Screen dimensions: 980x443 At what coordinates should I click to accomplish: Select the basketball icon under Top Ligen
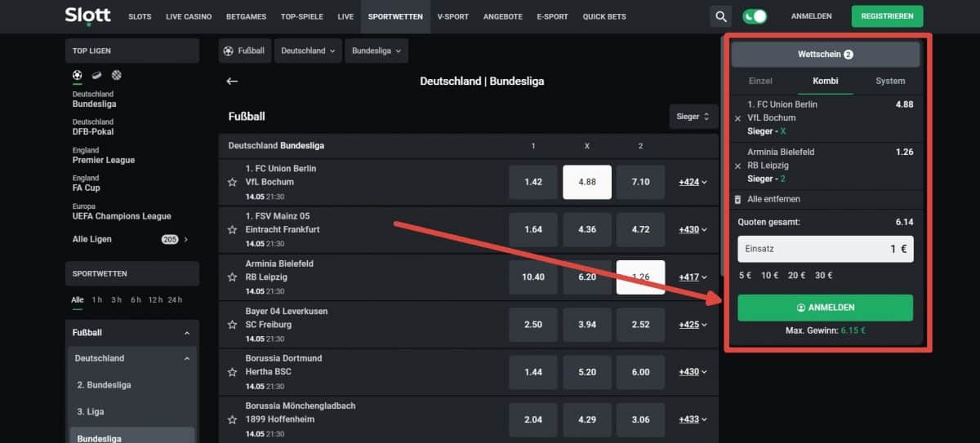click(117, 75)
